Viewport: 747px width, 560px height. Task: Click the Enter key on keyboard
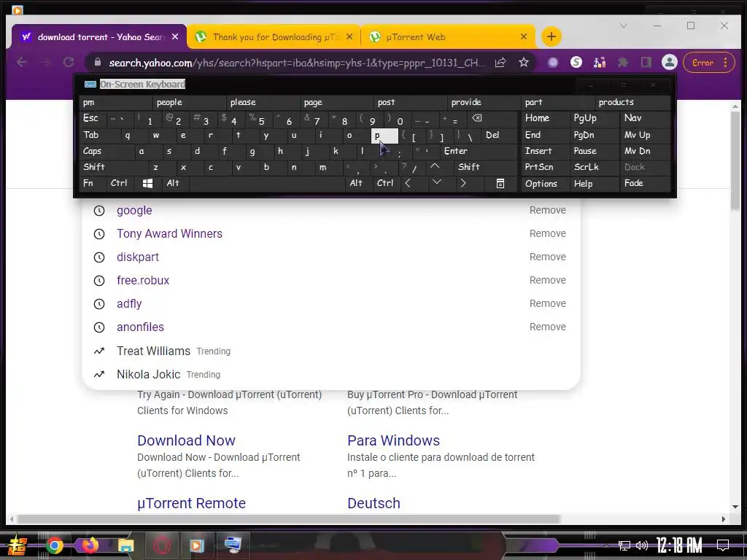(x=479, y=151)
